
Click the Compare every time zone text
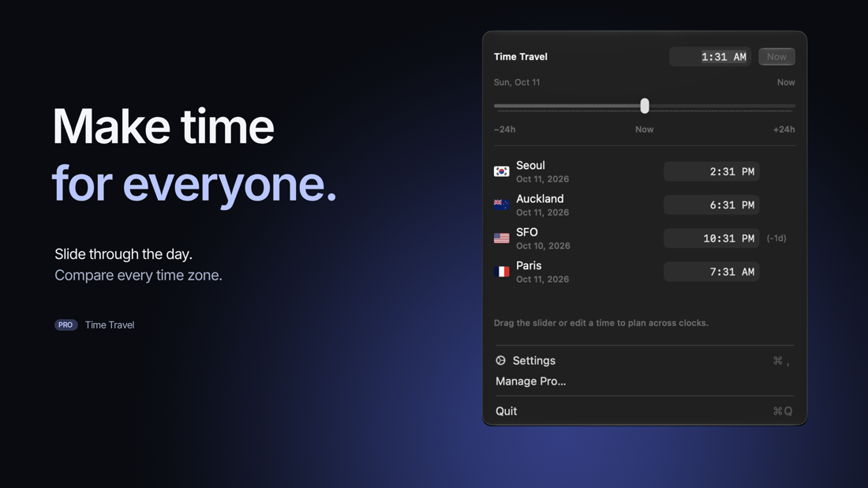click(x=138, y=276)
